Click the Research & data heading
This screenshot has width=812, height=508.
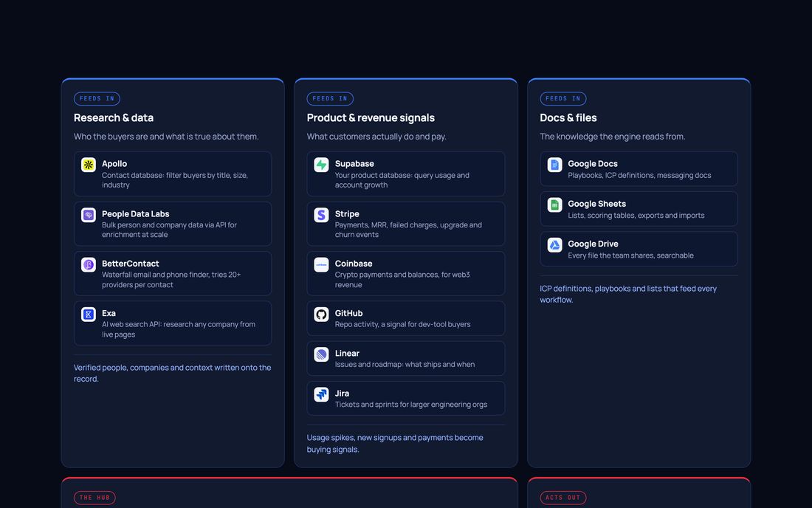pyautogui.click(x=114, y=118)
